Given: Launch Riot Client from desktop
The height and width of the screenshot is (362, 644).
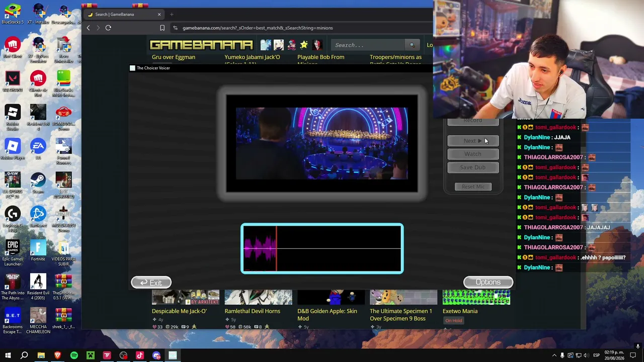Looking at the screenshot, I should coord(13,48).
